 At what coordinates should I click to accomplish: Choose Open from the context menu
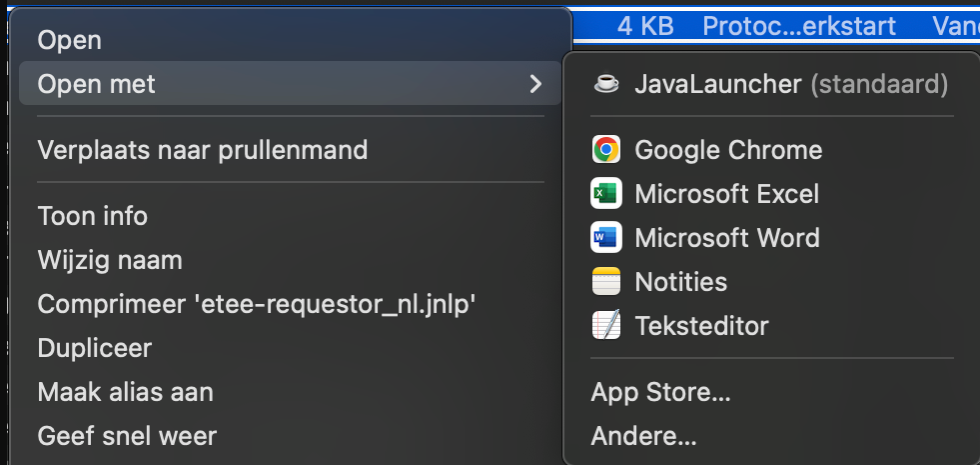70,40
